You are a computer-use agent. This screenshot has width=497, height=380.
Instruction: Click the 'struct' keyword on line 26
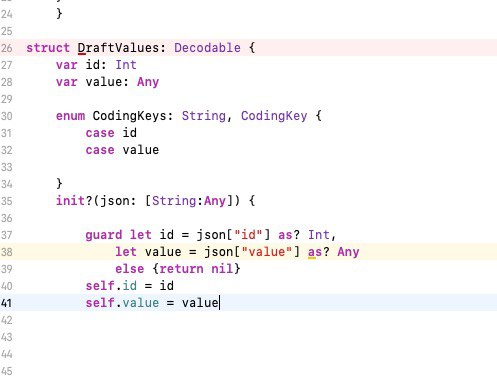[48, 48]
